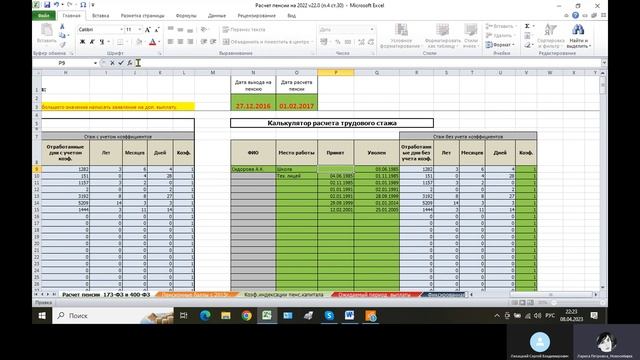Open the number format dropdown (Дата)
Screen dimensions: 640x360
click(x=371, y=29)
